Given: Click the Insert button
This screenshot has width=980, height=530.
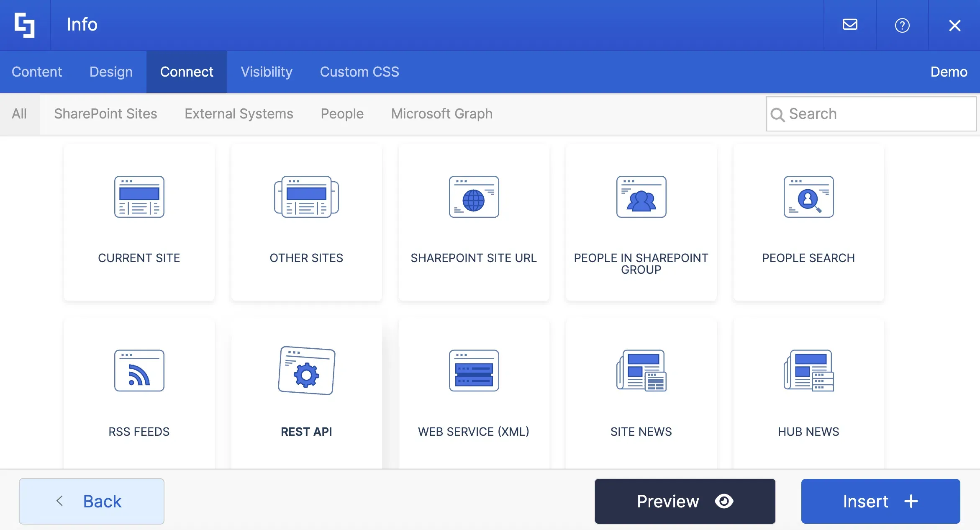Looking at the screenshot, I should click(x=880, y=501).
